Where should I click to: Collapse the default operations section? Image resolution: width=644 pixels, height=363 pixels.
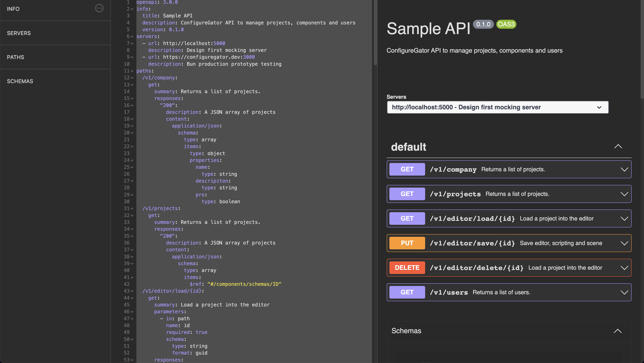click(618, 147)
